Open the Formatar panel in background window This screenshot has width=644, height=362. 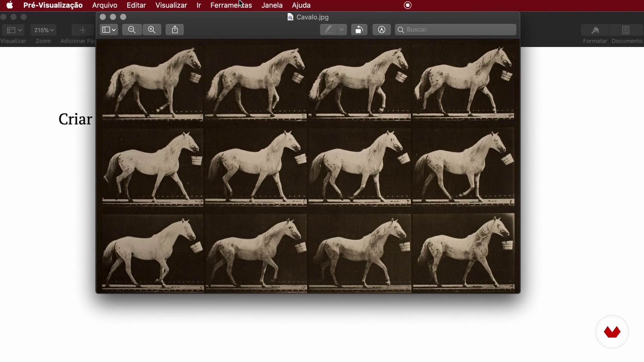coord(595,30)
